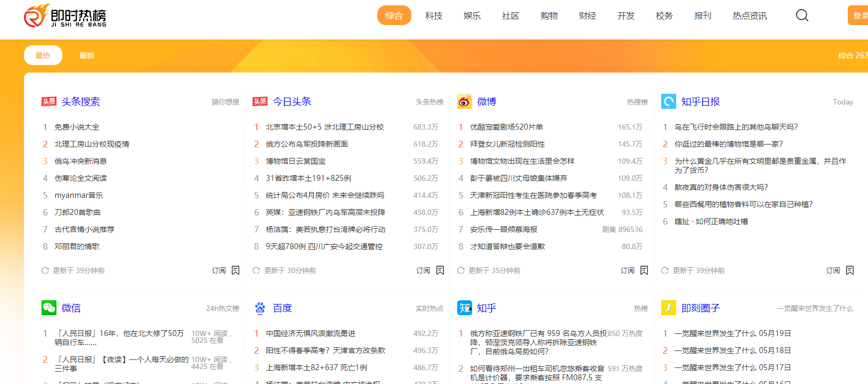Open '免费小说大全' entry

[77, 127]
